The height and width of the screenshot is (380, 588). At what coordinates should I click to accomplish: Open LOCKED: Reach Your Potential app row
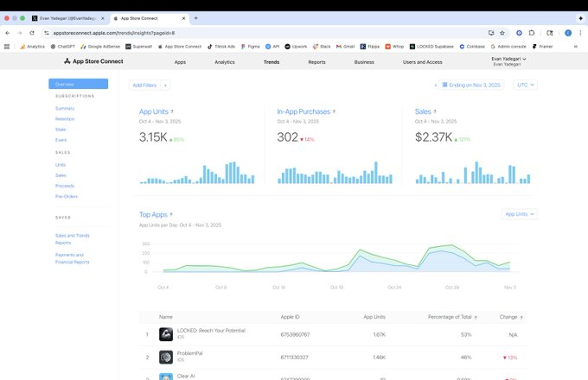[333, 334]
